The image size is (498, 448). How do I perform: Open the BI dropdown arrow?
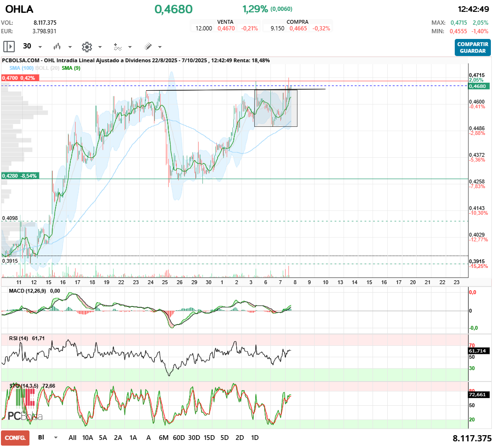[56, 438]
